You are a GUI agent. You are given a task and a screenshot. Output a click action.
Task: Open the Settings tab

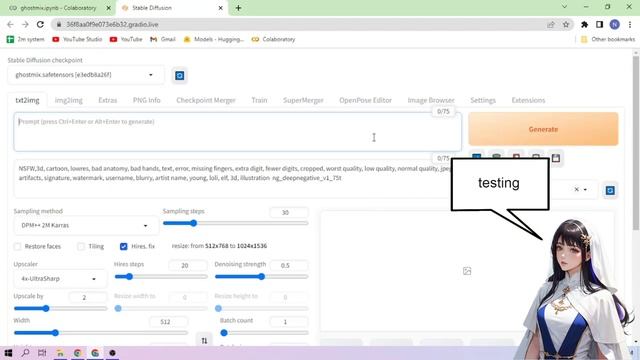point(483,100)
